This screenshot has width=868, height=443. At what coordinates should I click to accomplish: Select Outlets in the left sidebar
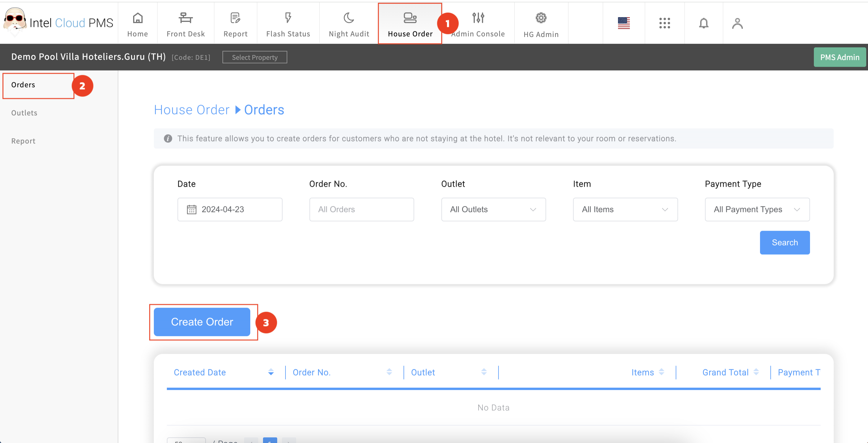click(24, 113)
